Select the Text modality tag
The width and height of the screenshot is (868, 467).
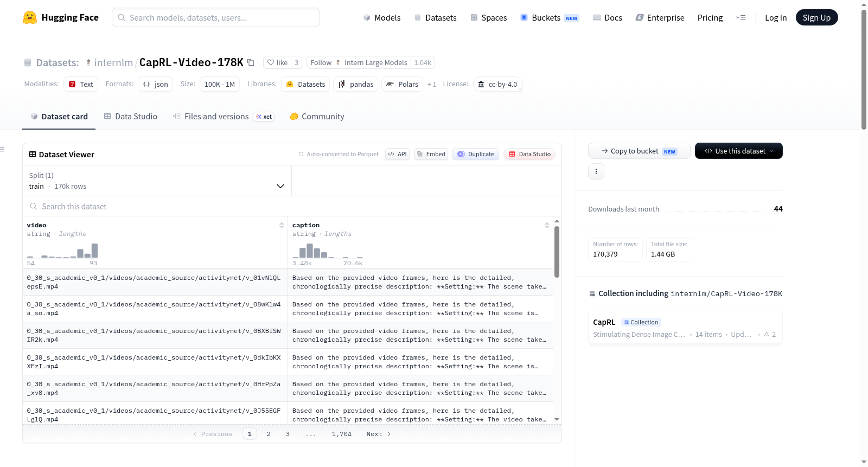81,84
